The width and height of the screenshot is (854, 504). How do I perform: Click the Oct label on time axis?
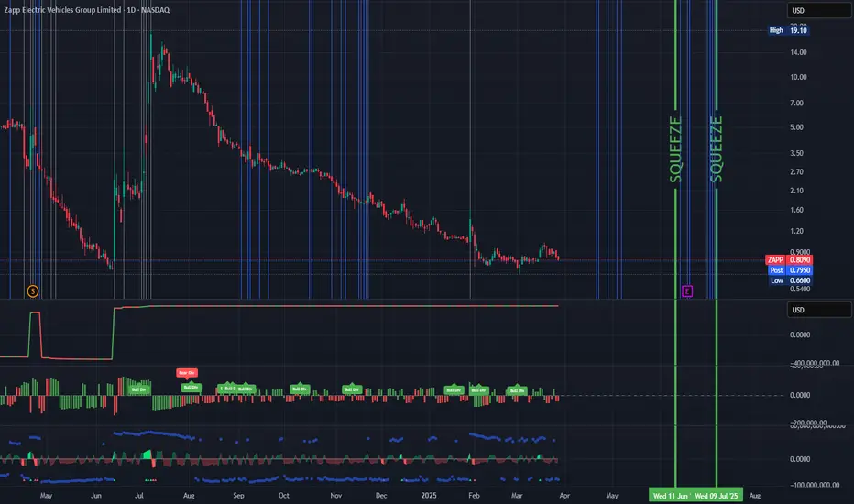(x=284, y=495)
